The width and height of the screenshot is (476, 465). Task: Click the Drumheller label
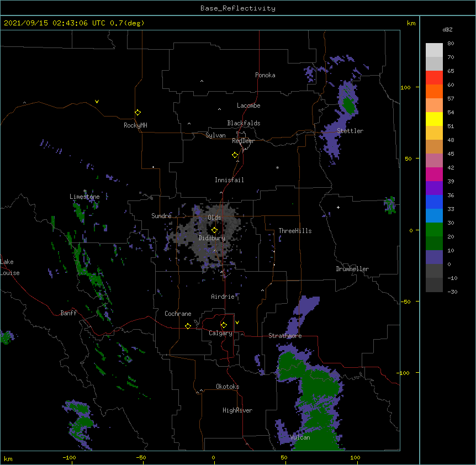click(x=352, y=269)
